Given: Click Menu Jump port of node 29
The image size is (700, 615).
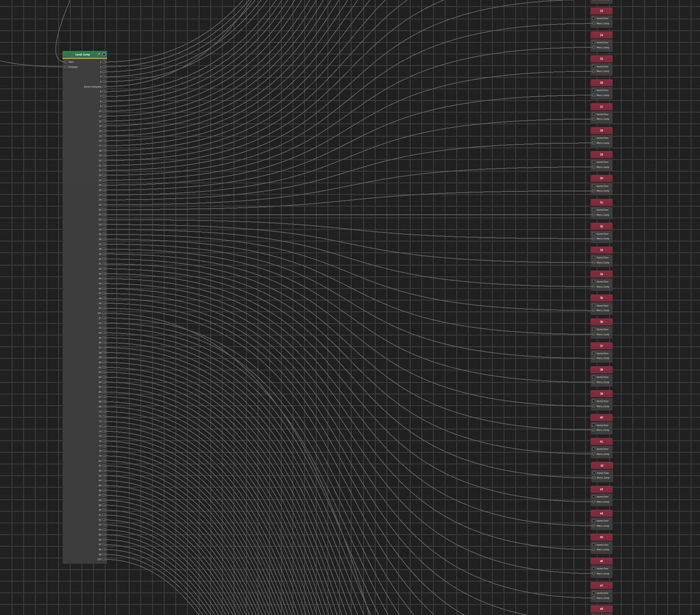Looking at the screenshot, I should click(x=594, y=167).
